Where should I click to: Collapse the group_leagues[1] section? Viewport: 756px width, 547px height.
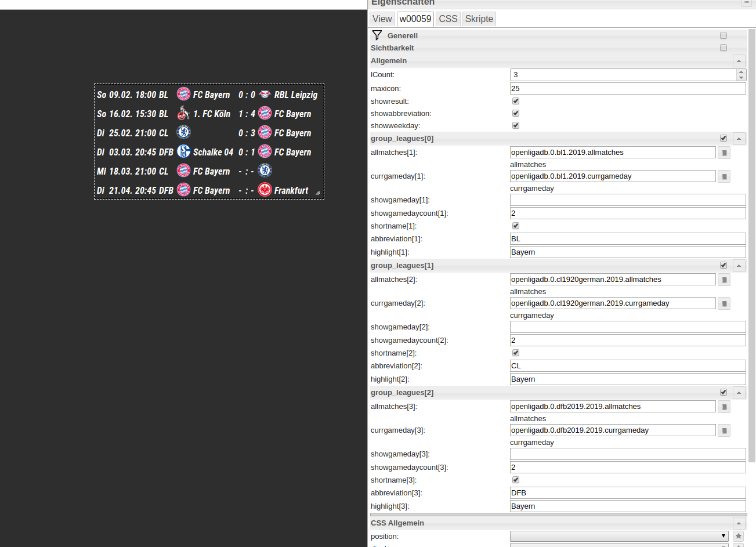pos(739,266)
